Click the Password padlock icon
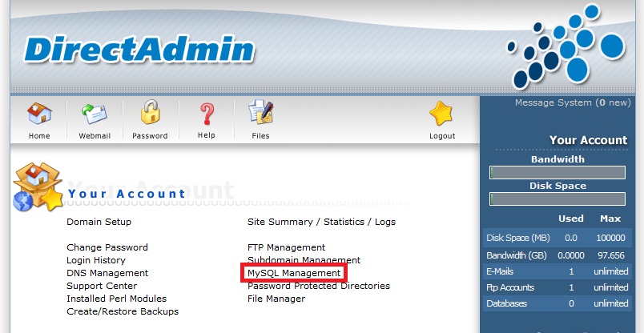 click(x=150, y=113)
